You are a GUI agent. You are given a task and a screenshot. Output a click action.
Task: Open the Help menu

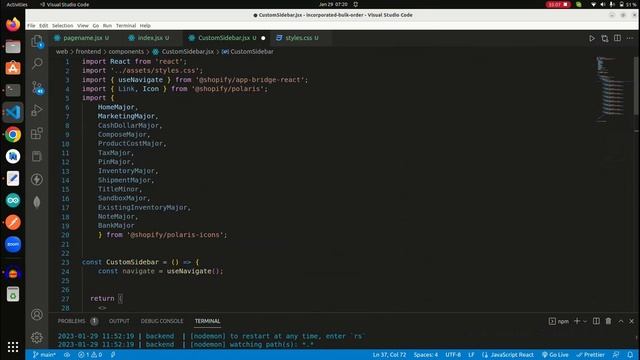pyautogui.click(x=145, y=25)
